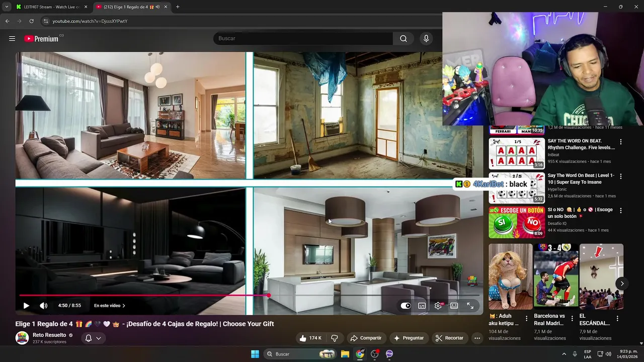Open options for the EL ESCÁNDAL short
Screen dimensions: 644x362
tap(617, 319)
